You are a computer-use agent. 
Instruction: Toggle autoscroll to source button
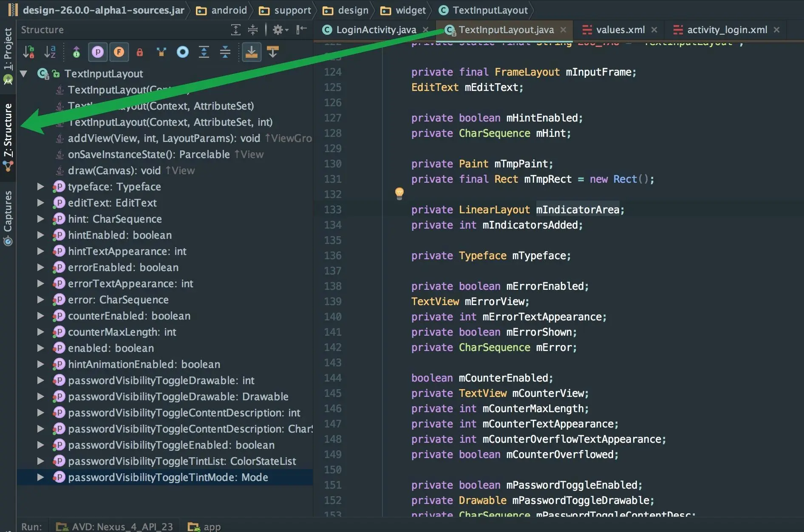click(x=252, y=52)
